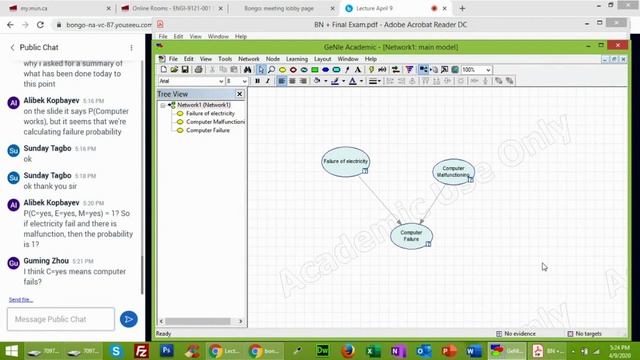Select the Computer Failure node on canvas
Image resolution: width=640 pixels, height=360 pixels.
coord(411,236)
